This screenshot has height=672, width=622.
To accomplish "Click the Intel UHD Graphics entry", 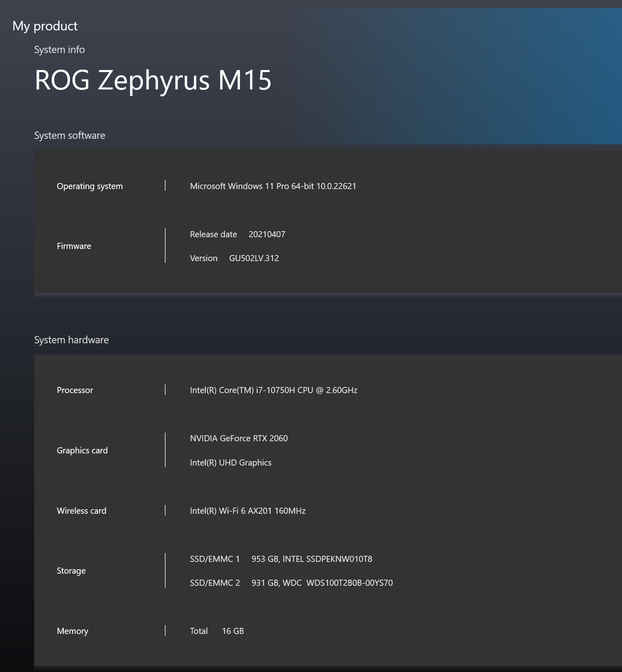I will tap(231, 463).
